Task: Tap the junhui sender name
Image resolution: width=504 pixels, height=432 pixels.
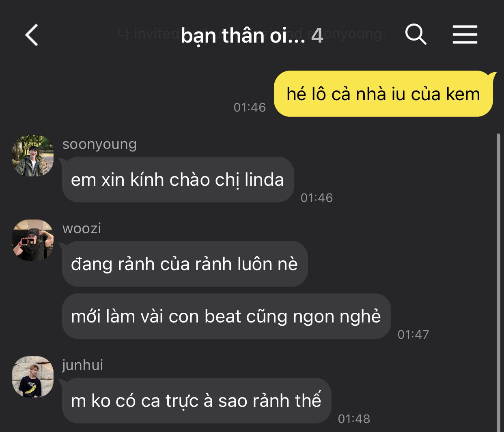Action: click(83, 365)
